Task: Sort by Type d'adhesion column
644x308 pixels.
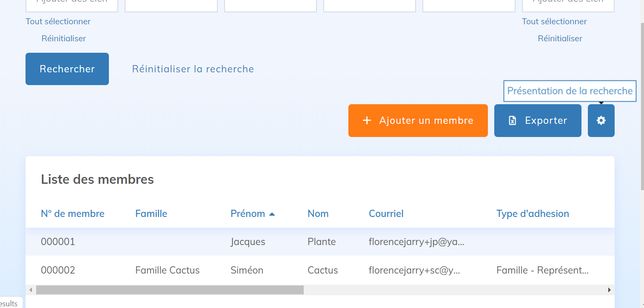Action: point(533,214)
